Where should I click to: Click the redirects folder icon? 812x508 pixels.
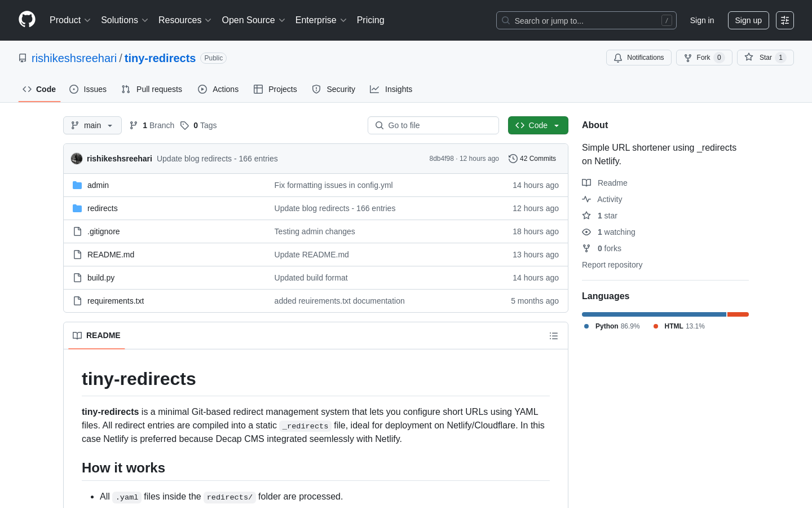[77, 208]
